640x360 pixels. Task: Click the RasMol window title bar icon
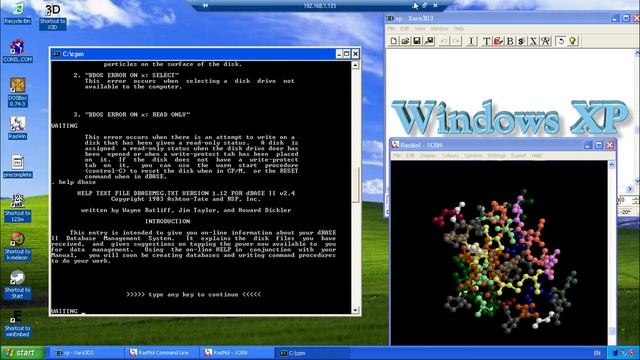(396, 144)
